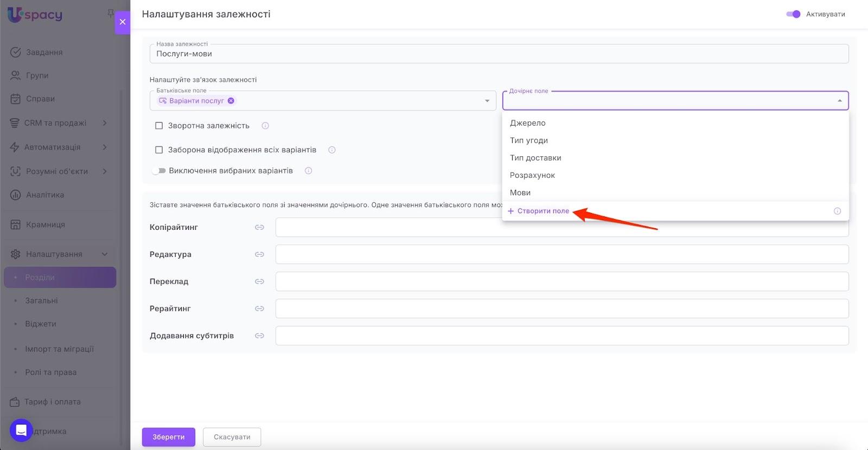The width and height of the screenshot is (868, 450).
Task: Select Мови from the dropdown list
Action: pyautogui.click(x=520, y=192)
